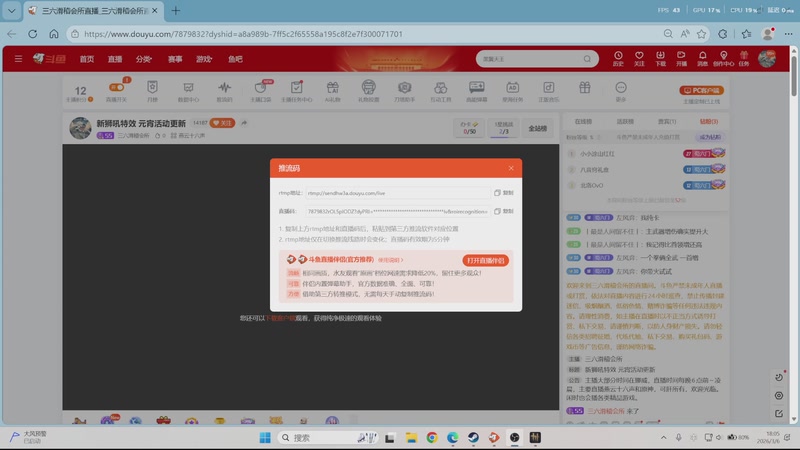
Task: Open the 鱼吧 navigation item
Action: 235,59
